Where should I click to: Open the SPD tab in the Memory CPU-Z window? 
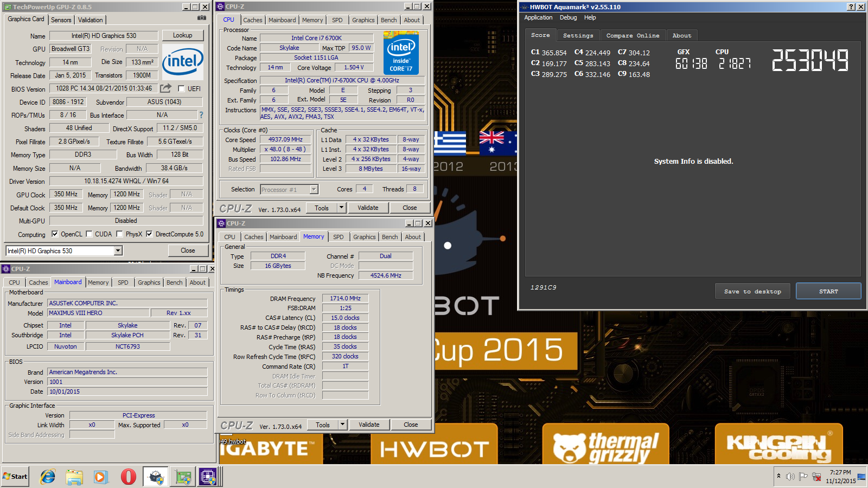pos(339,237)
